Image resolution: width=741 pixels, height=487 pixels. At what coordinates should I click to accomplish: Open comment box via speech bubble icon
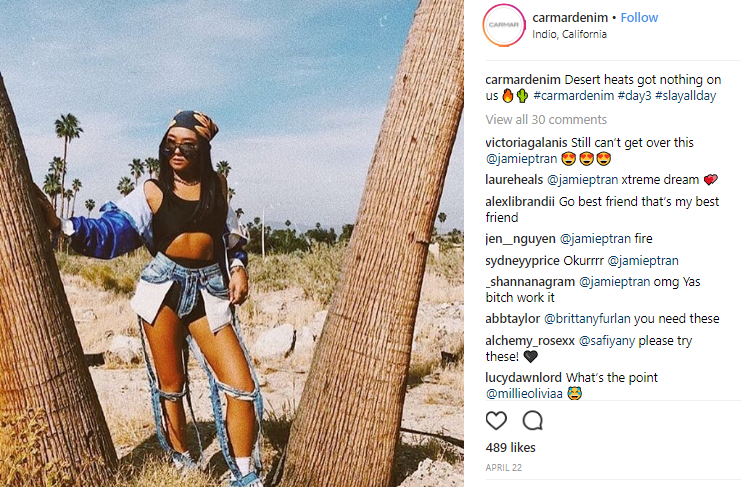click(x=533, y=420)
